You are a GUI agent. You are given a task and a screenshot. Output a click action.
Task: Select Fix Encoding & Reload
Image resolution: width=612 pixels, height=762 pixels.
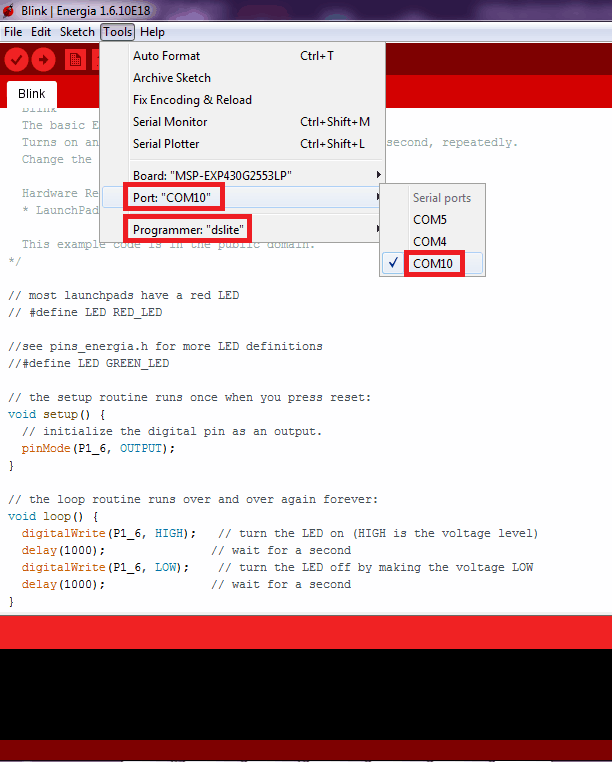click(x=192, y=100)
